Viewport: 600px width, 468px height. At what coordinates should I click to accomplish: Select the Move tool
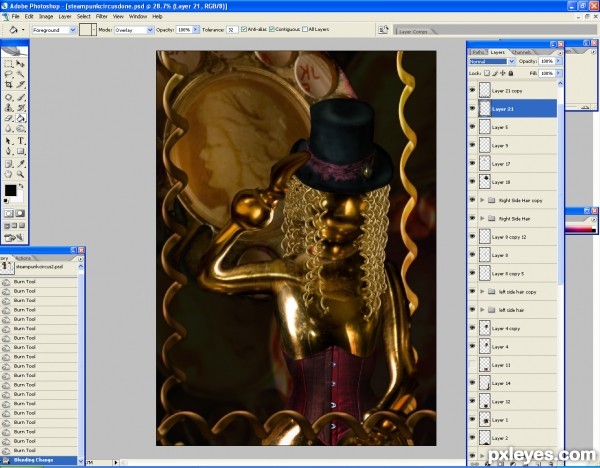(x=20, y=64)
